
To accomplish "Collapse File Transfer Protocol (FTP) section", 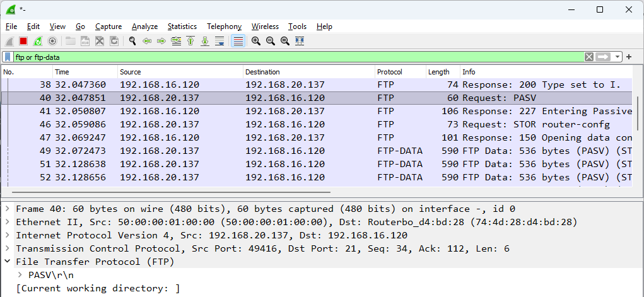I will pyautogui.click(x=8, y=261).
